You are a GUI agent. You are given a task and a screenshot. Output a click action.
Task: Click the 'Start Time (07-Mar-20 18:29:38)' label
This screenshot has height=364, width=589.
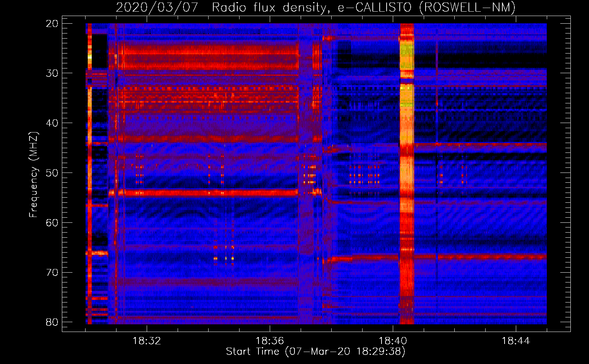pos(316,352)
